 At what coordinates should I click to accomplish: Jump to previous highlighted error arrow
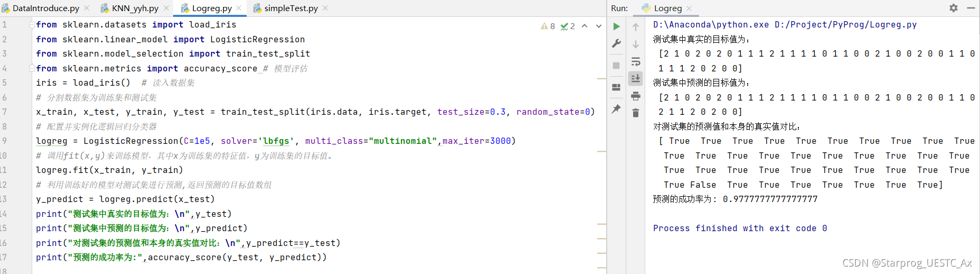tap(585, 26)
